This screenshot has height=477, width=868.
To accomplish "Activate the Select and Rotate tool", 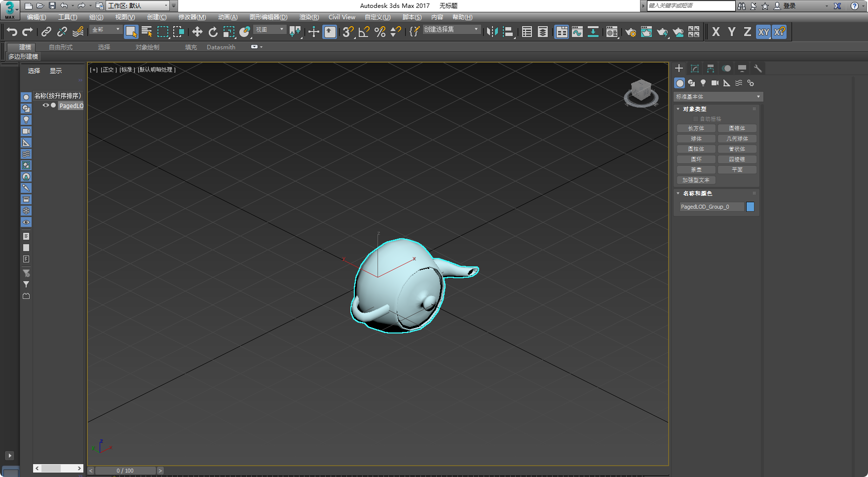I will pyautogui.click(x=213, y=32).
